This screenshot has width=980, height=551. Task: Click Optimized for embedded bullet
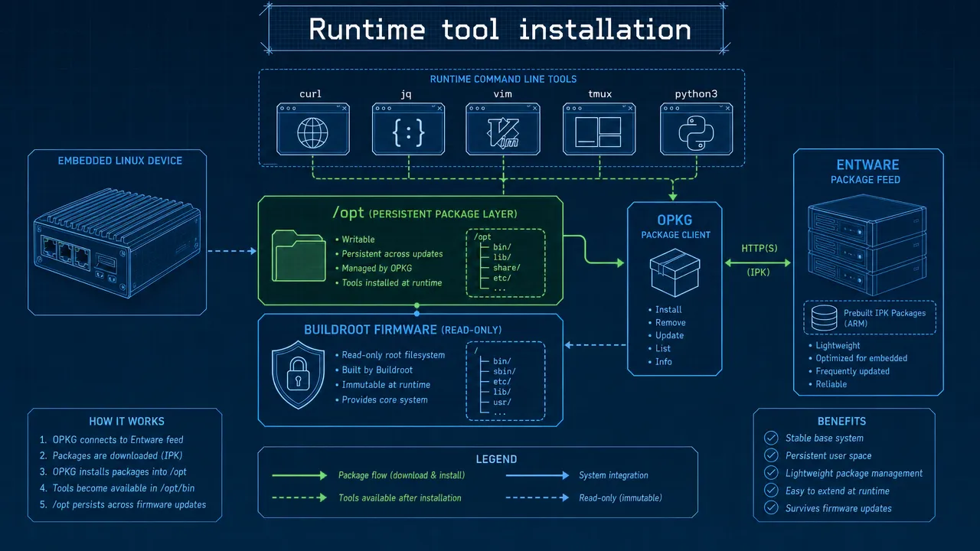click(x=861, y=358)
